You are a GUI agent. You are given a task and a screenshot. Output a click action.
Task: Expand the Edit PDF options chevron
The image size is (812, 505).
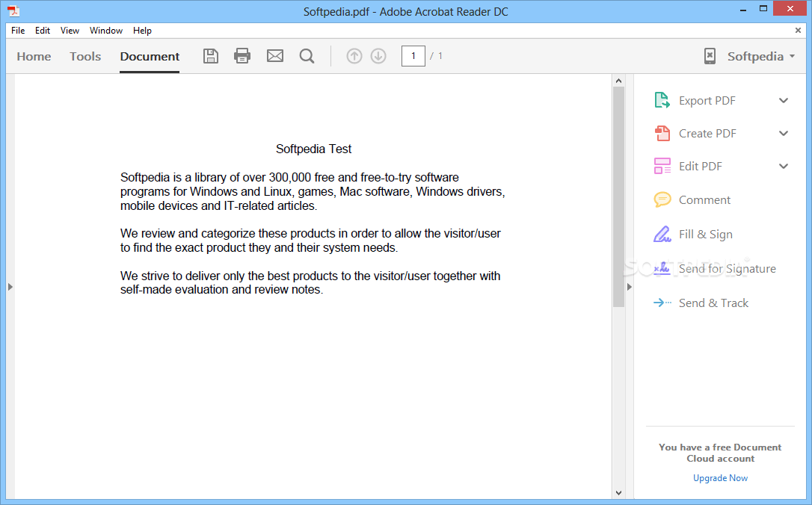click(x=784, y=166)
